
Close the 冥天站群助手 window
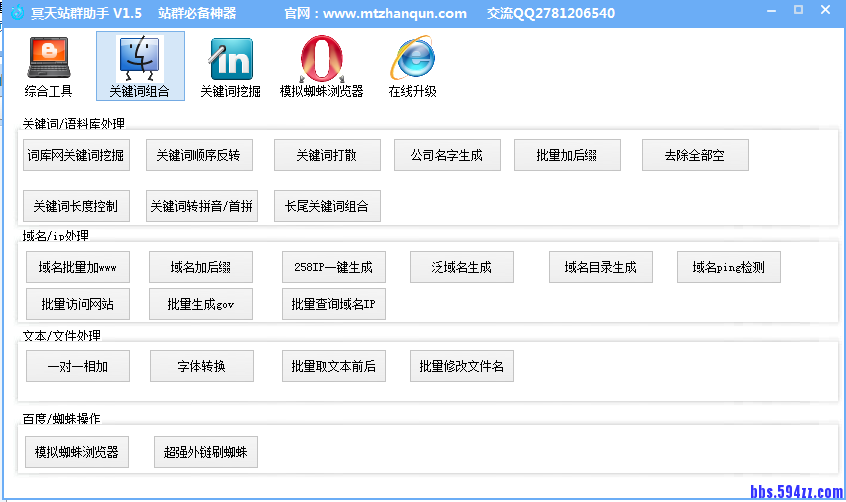(825, 10)
